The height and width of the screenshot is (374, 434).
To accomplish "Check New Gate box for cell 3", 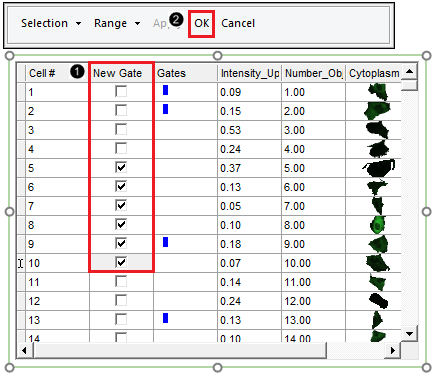I will [x=121, y=129].
